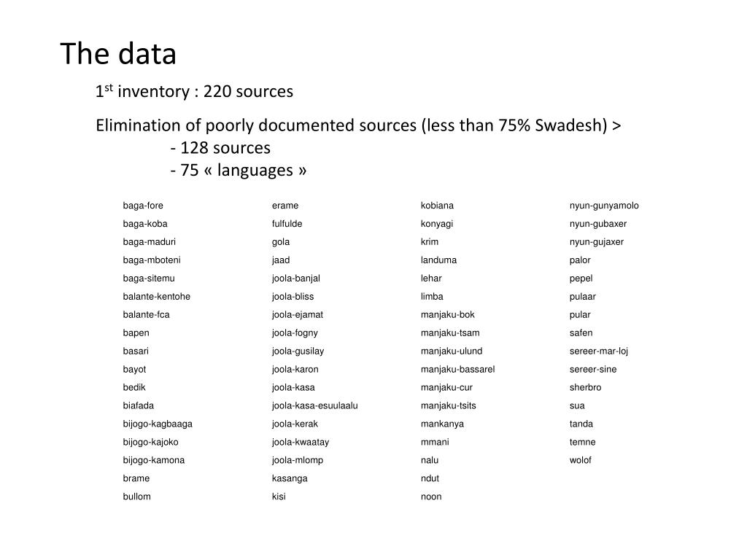
Task: Click the 'balante-kentohe' entry
Action: (x=156, y=296)
